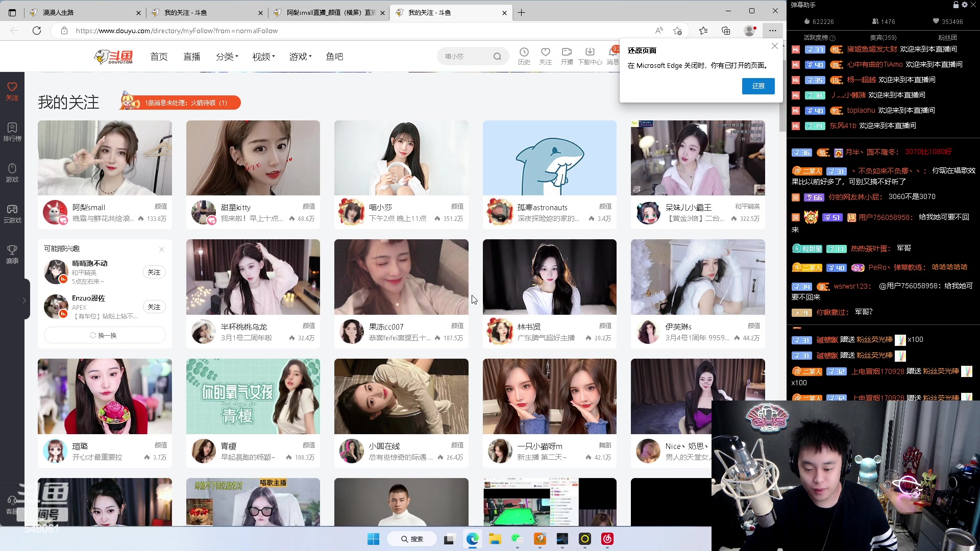The height and width of the screenshot is (551, 980).
Task: Open 阿梨small stream thumbnail
Action: (x=105, y=158)
